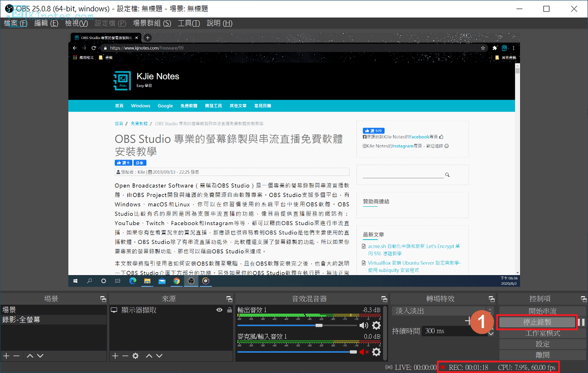This screenshot has height=373, width=588.
Task: Add a new scene with the plus icon
Action: pyautogui.click(x=6, y=356)
